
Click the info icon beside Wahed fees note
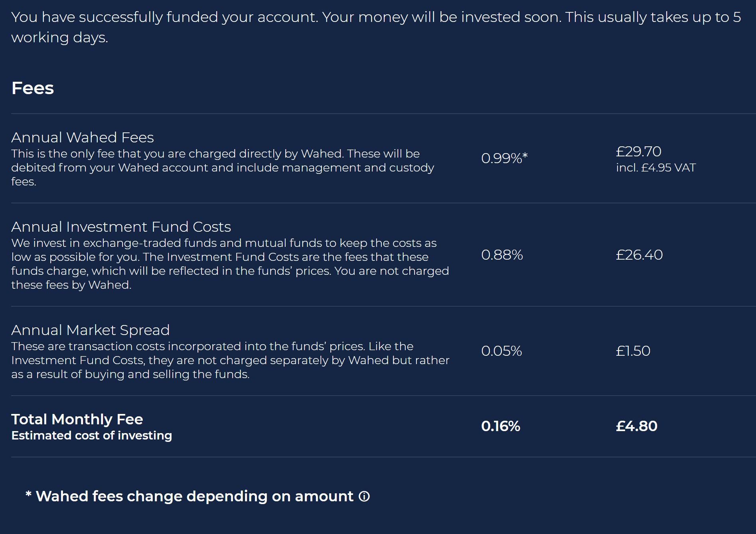tap(364, 497)
